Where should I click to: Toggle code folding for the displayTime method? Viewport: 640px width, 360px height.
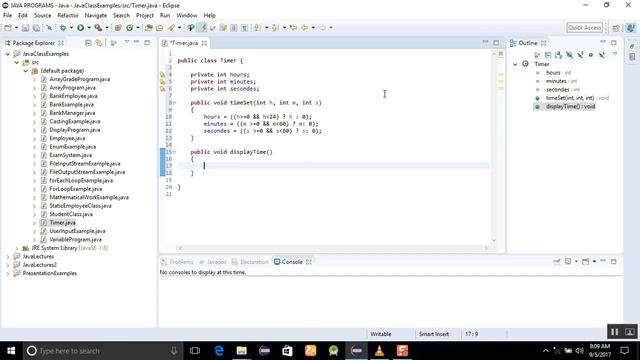(x=174, y=152)
